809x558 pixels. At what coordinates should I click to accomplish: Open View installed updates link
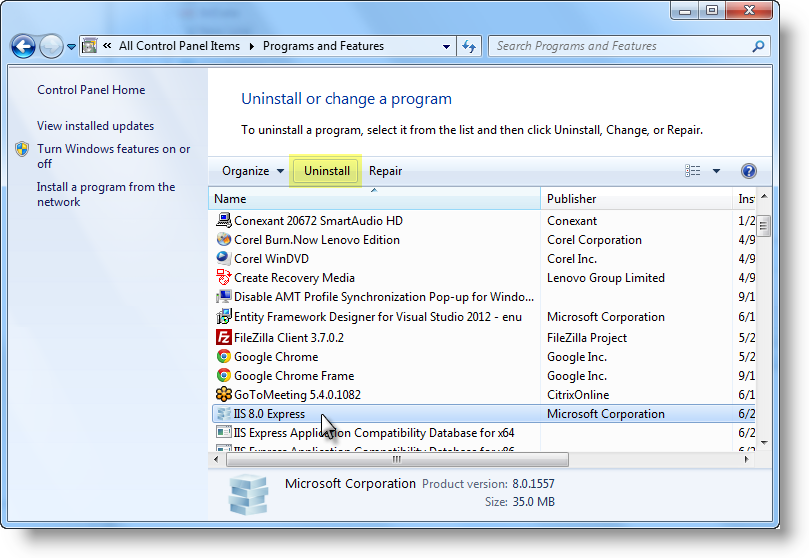click(95, 126)
